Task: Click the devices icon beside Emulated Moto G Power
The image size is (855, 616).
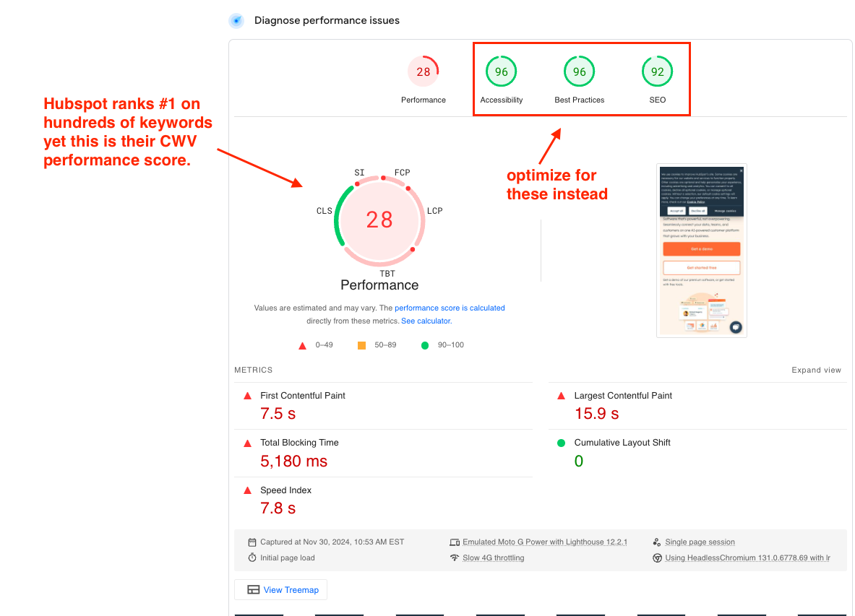Action: click(x=454, y=542)
